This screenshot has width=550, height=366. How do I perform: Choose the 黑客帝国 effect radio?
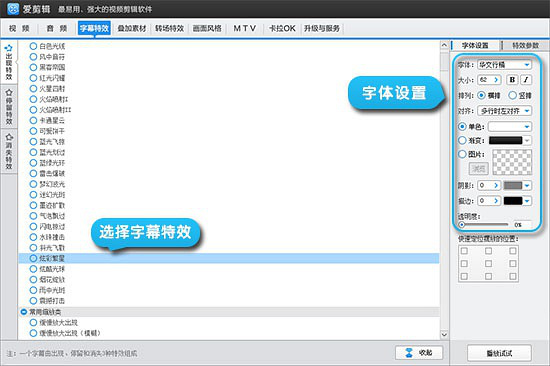33,67
